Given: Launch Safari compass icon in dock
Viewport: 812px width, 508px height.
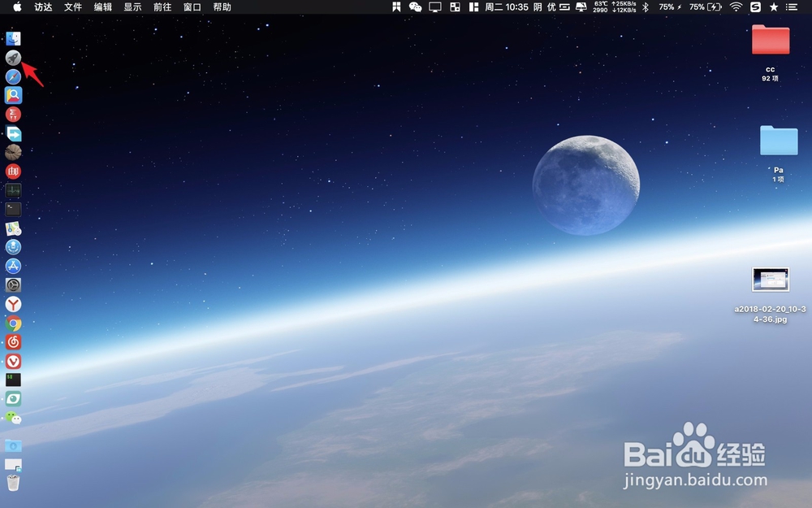Looking at the screenshot, I should (x=13, y=76).
